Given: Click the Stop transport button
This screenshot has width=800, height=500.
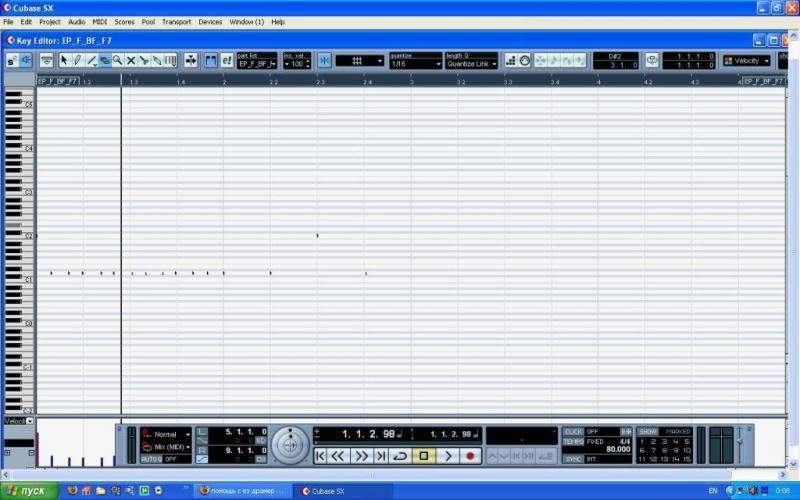Looking at the screenshot, I should [423, 456].
